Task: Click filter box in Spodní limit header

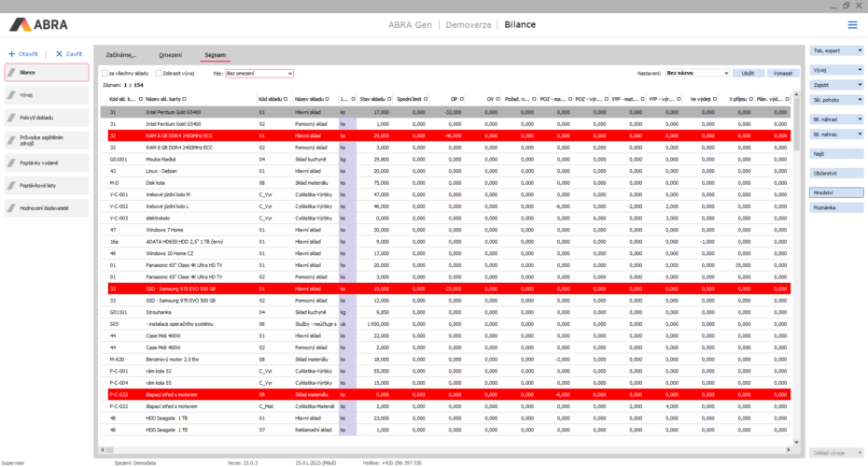Action: click(426, 99)
